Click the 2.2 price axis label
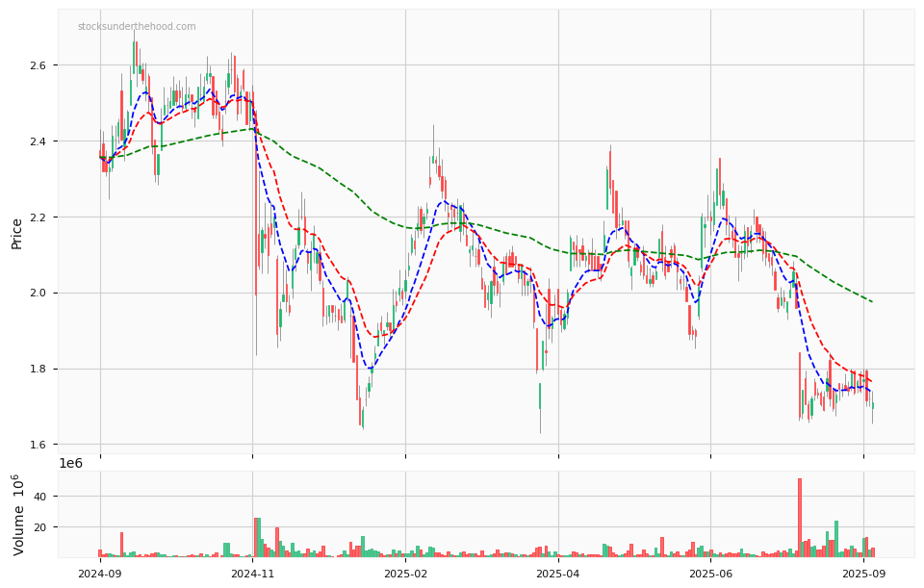Screen dimensions: 924x588 pos(38,217)
